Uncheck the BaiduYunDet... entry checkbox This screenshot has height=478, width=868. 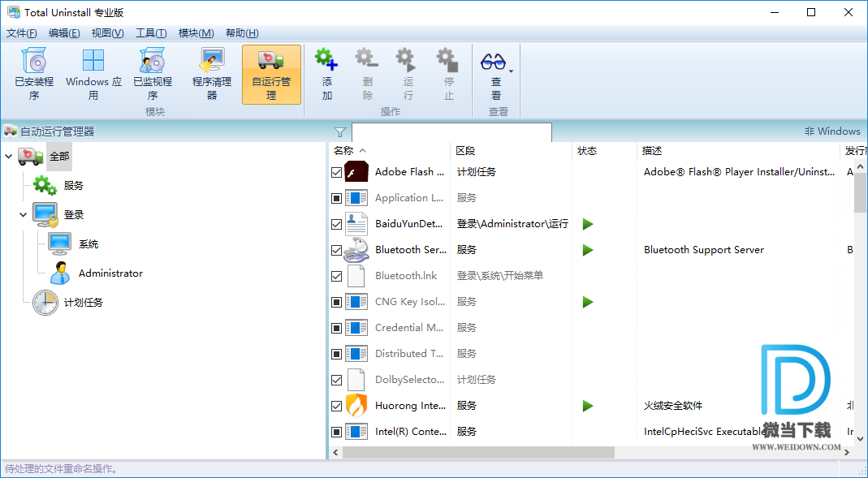coord(337,224)
